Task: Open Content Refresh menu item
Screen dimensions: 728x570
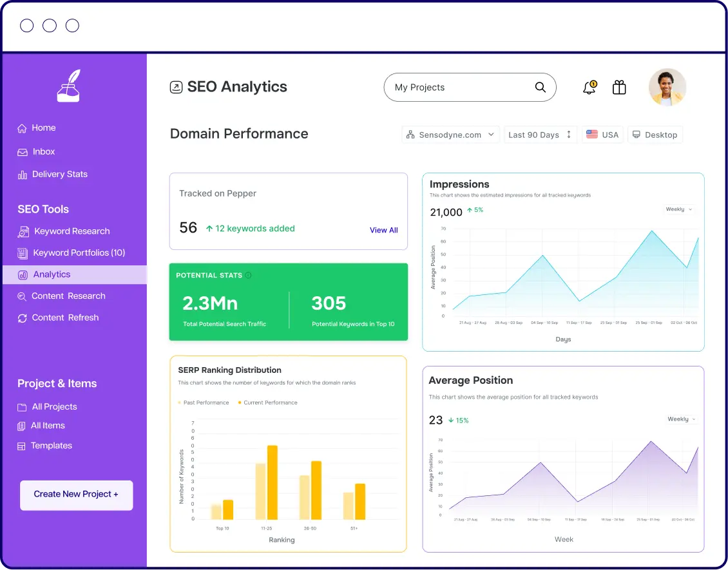Action: click(65, 318)
